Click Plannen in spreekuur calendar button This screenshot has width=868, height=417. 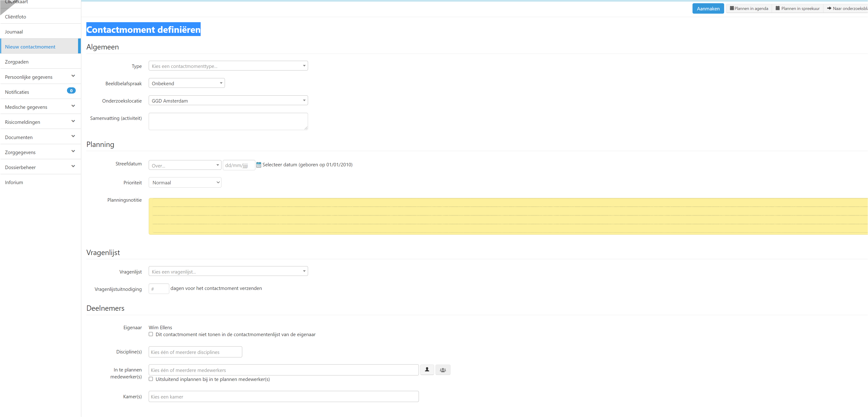pos(798,8)
